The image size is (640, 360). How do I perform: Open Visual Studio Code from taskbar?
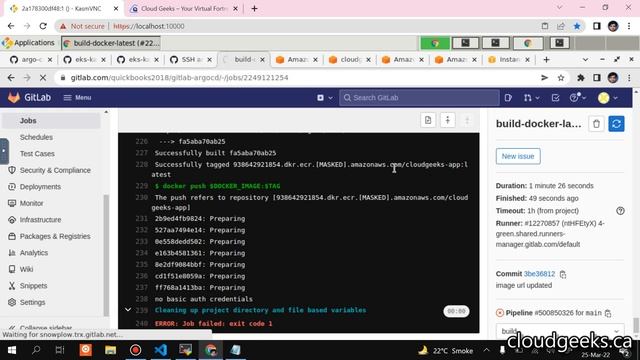tap(161, 350)
